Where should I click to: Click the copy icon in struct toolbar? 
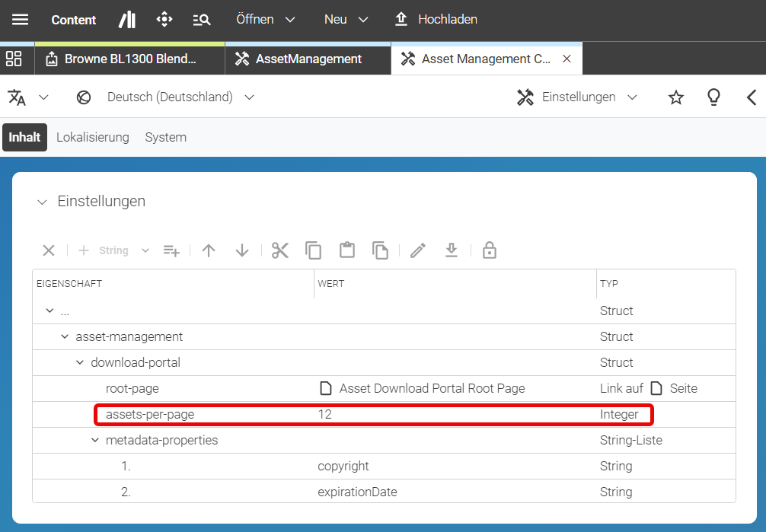pyautogui.click(x=313, y=250)
